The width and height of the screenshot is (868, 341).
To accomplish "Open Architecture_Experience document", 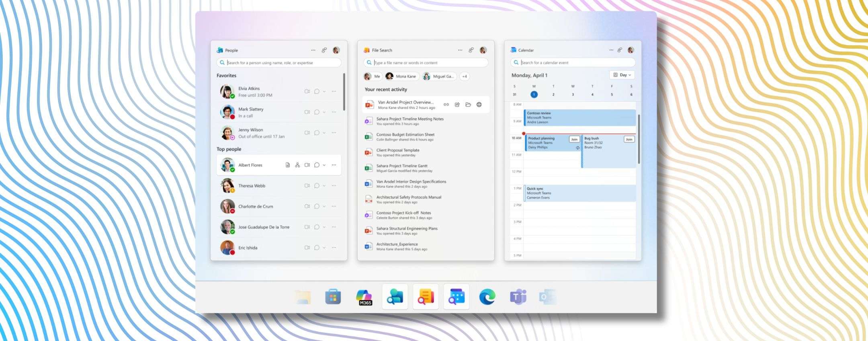I will (426, 247).
